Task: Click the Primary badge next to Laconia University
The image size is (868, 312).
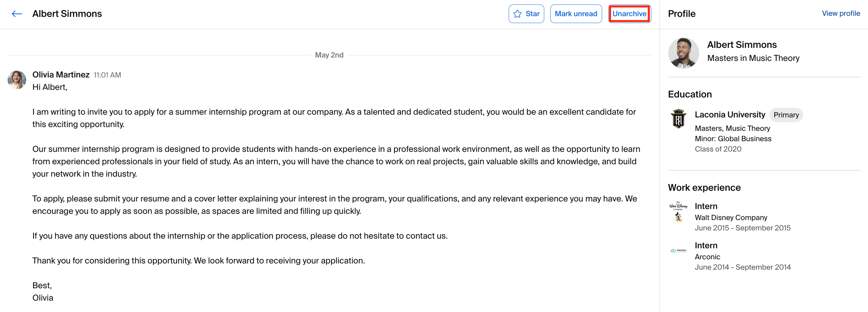Action: pyautogui.click(x=786, y=115)
